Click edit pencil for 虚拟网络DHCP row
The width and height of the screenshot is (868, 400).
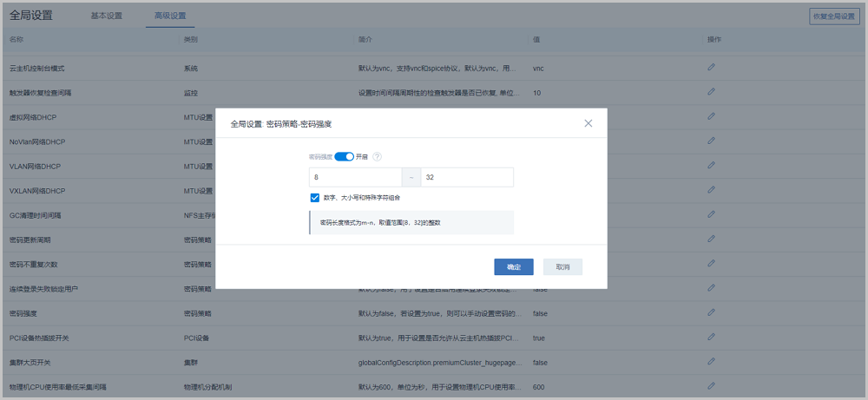[711, 116]
